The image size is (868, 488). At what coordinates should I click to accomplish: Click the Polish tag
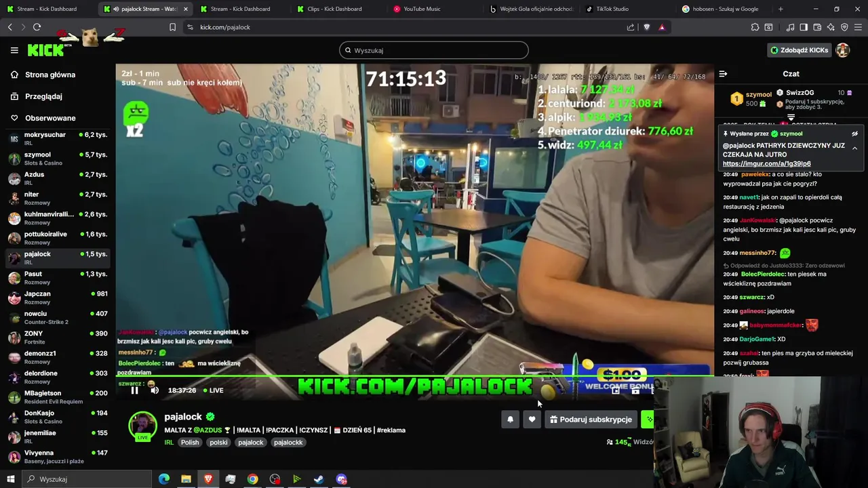(190, 443)
